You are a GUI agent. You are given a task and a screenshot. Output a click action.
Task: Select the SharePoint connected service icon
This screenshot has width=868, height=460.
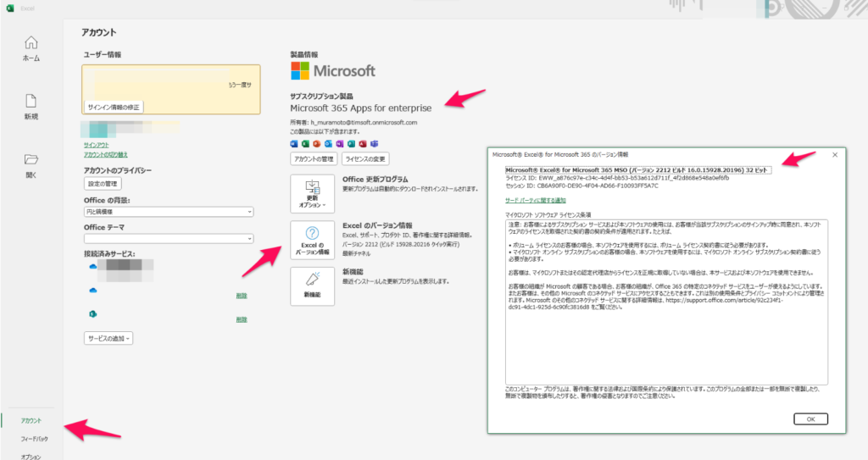93,313
